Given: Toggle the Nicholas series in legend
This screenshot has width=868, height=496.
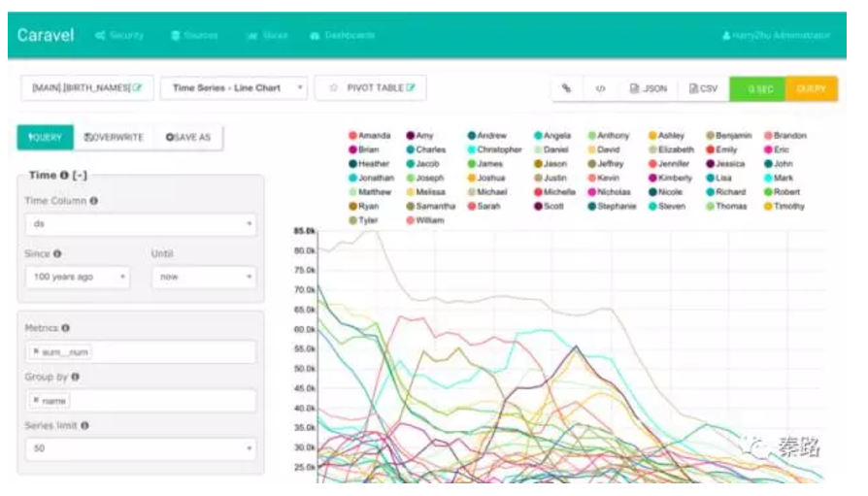Looking at the screenshot, I should point(610,192).
